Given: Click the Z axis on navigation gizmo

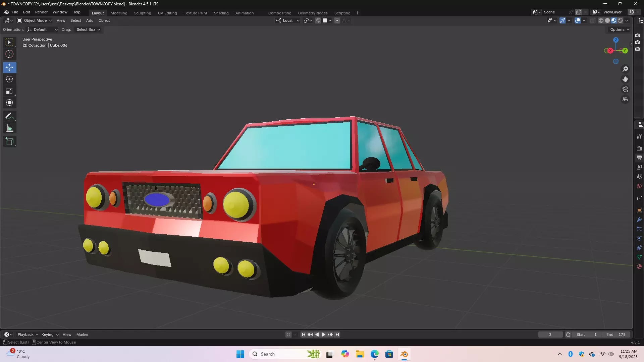Looking at the screenshot, I should click(x=616, y=40).
